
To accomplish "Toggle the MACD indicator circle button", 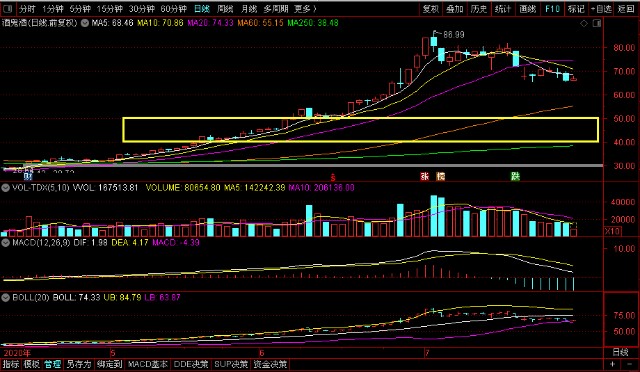I will [x=5, y=243].
